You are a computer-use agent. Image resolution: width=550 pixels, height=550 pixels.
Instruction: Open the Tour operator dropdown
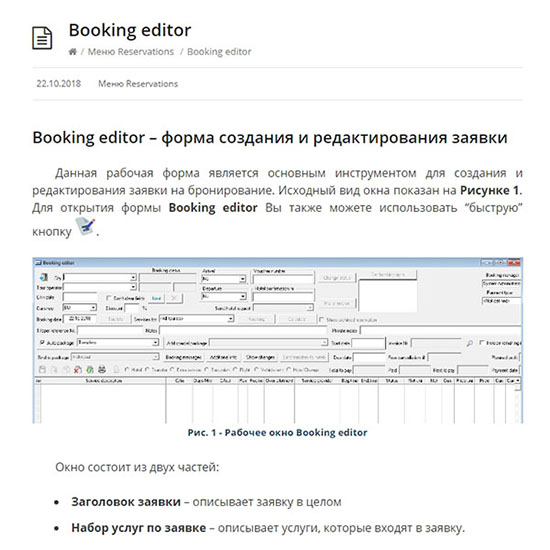(x=133, y=287)
